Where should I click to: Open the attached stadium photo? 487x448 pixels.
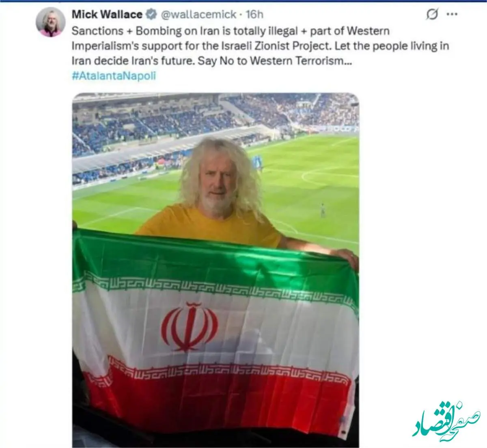point(215,270)
